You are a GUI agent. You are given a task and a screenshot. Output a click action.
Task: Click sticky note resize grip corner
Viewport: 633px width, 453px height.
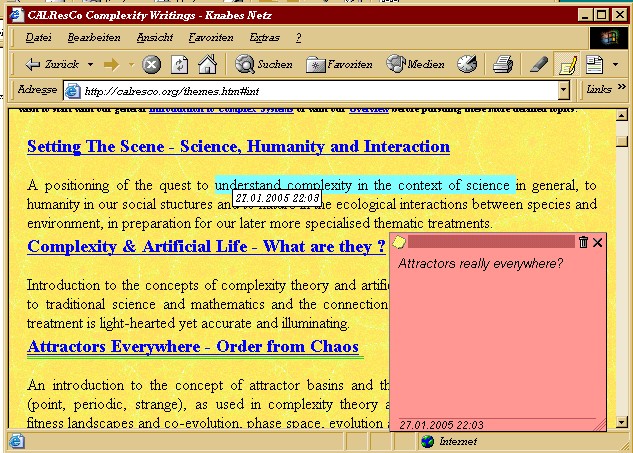pos(600,425)
